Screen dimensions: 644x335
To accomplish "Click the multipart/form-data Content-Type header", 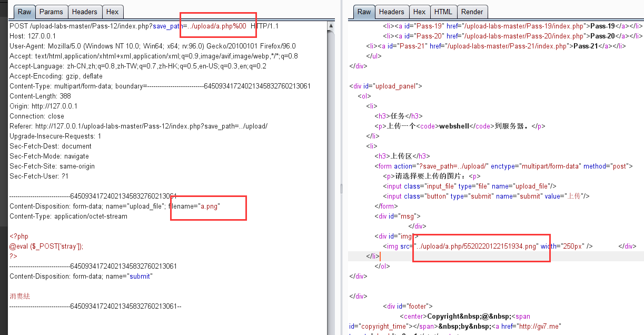I will (x=160, y=86).
